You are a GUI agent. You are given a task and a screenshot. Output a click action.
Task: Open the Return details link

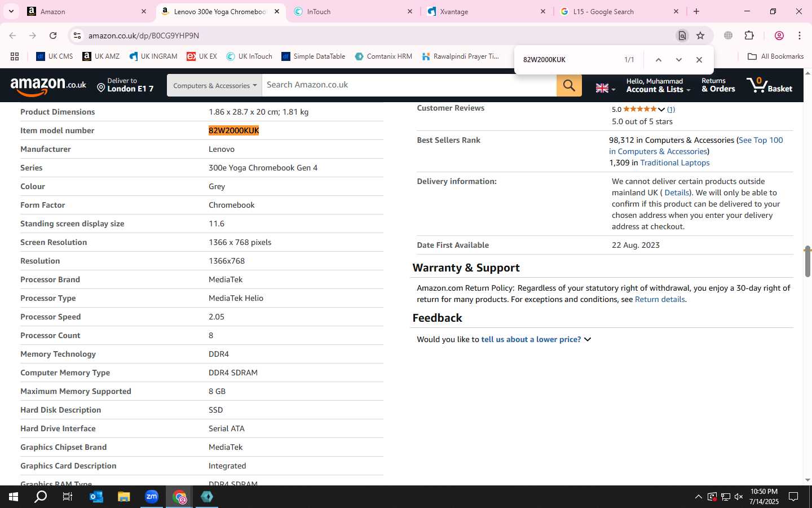click(660, 299)
